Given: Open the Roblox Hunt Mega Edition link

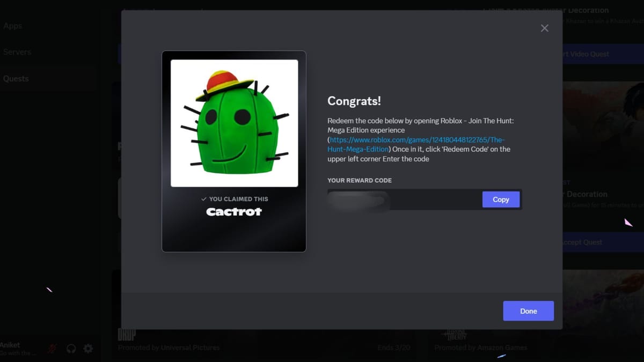Looking at the screenshot, I should [416, 144].
